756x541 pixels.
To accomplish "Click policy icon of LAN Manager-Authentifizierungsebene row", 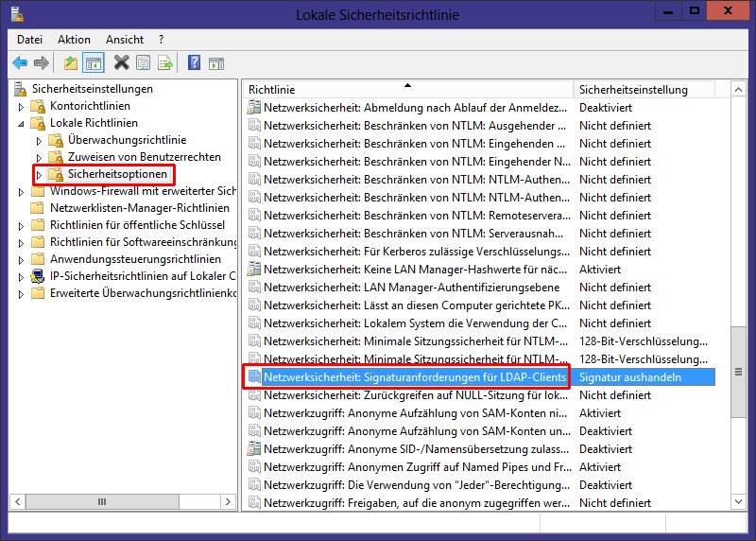I will tap(254, 288).
